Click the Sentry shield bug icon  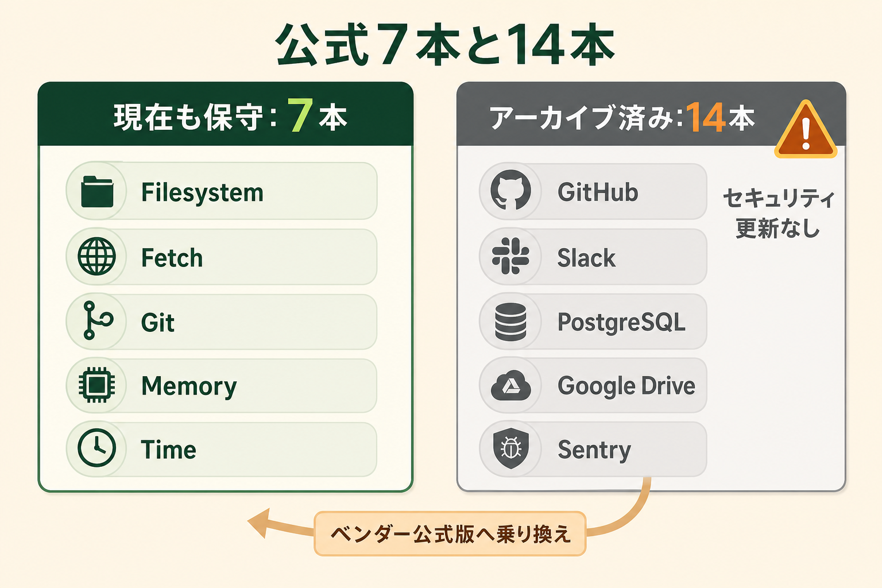[x=510, y=448]
